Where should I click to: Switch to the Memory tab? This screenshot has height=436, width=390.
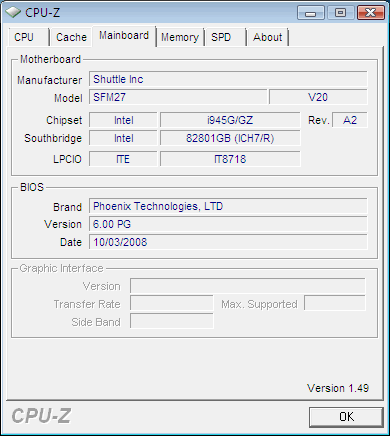click(x=180, y=37)
